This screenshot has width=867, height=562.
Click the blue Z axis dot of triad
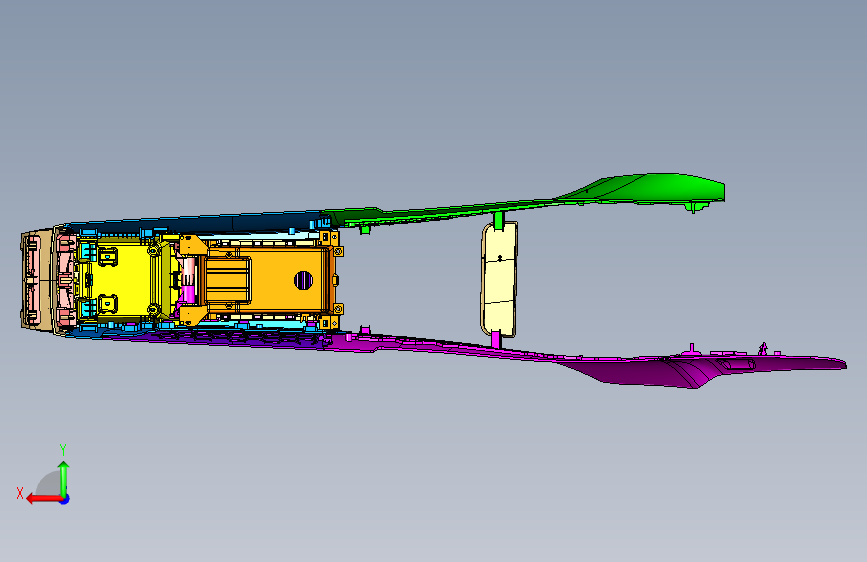[65, 499]
